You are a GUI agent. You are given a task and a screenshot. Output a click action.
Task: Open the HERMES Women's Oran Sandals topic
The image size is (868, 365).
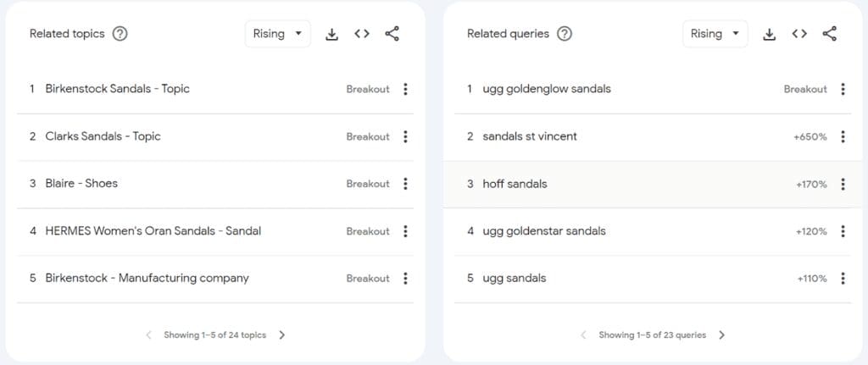click(x=153, y=230)
